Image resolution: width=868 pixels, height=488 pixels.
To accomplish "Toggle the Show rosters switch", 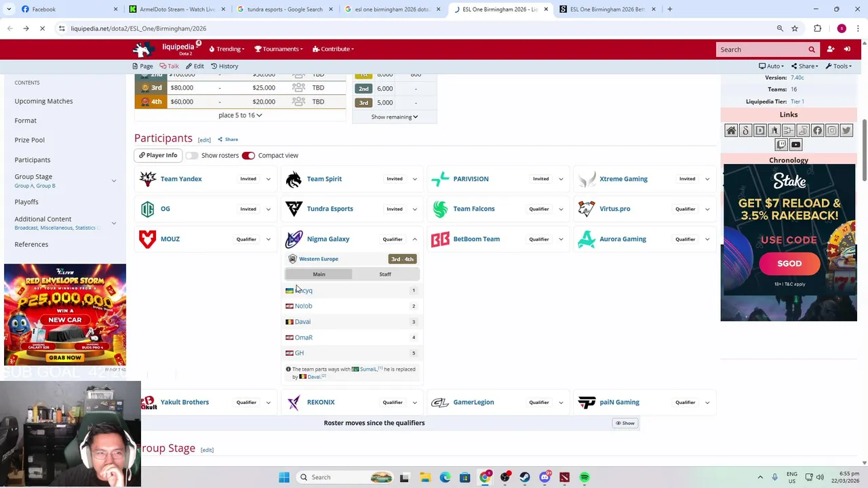I will [192, 155].
